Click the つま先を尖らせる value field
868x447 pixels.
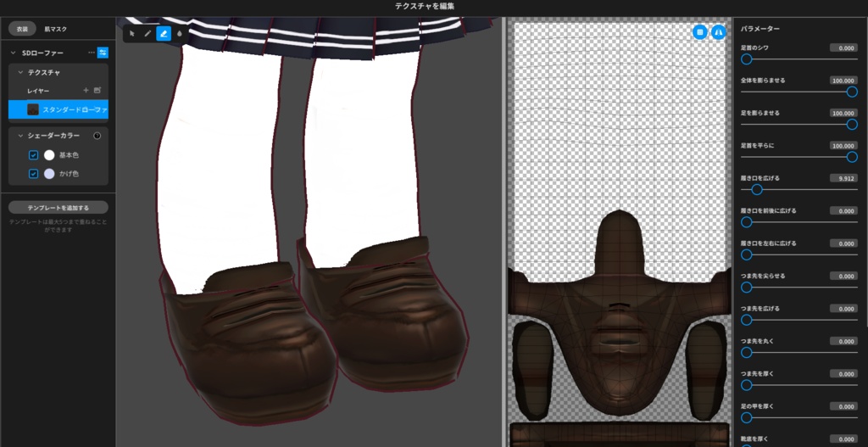pyautogui.click(x=843, y=277)
